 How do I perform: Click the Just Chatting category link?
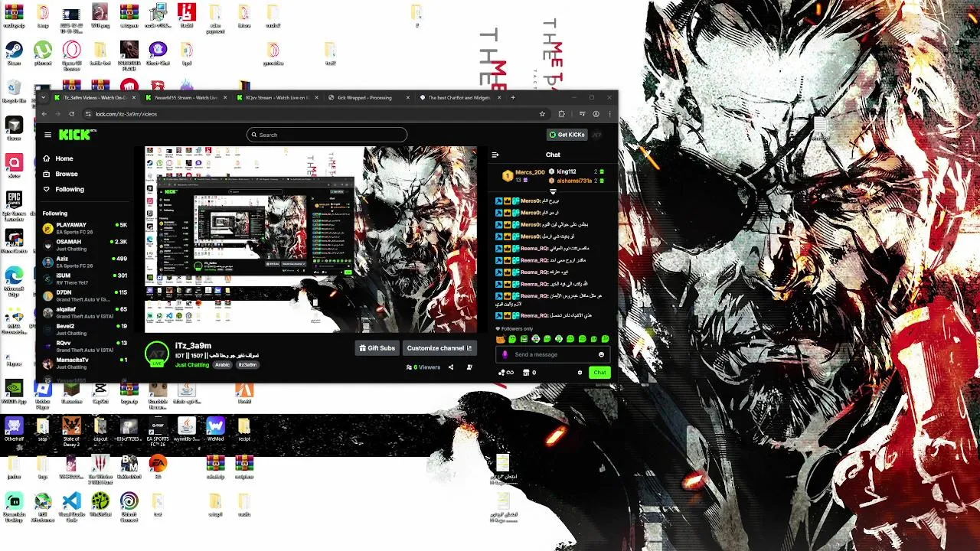pos(191,365)
